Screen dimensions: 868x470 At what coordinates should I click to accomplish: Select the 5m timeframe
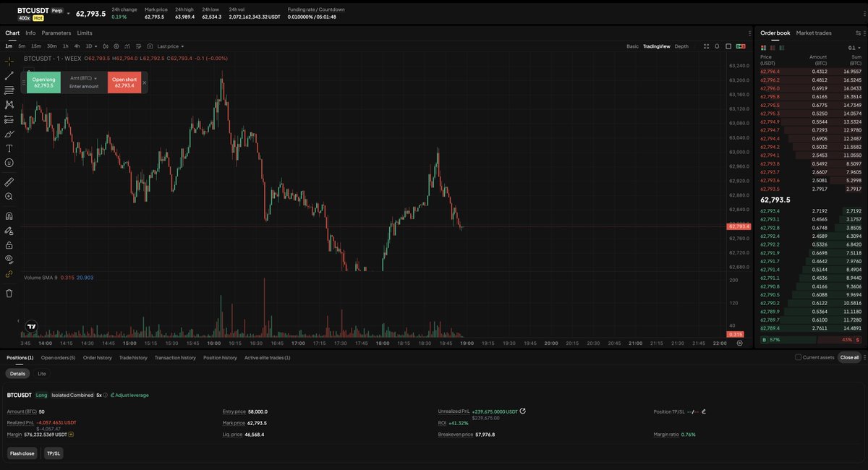(22, 46)
